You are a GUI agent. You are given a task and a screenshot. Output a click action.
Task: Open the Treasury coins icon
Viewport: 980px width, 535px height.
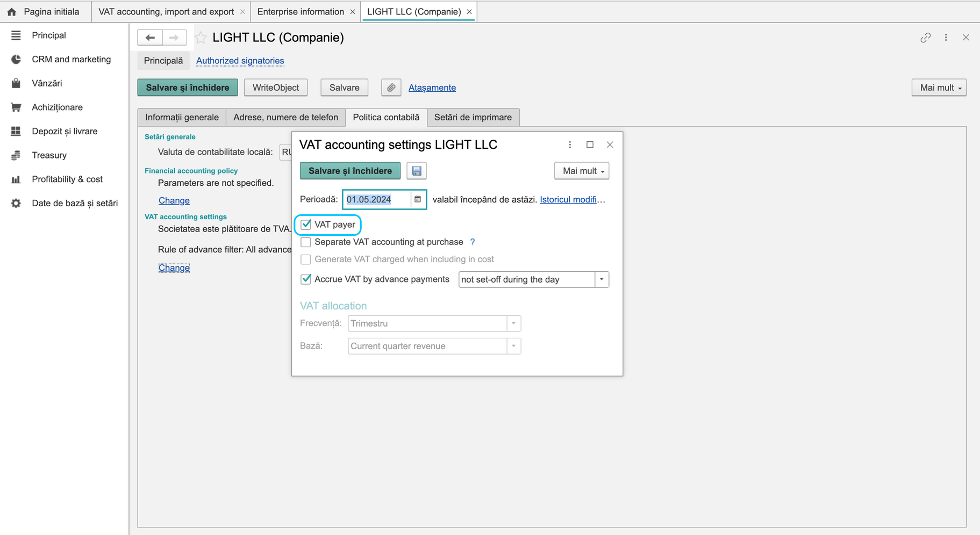tap(16, 155)
